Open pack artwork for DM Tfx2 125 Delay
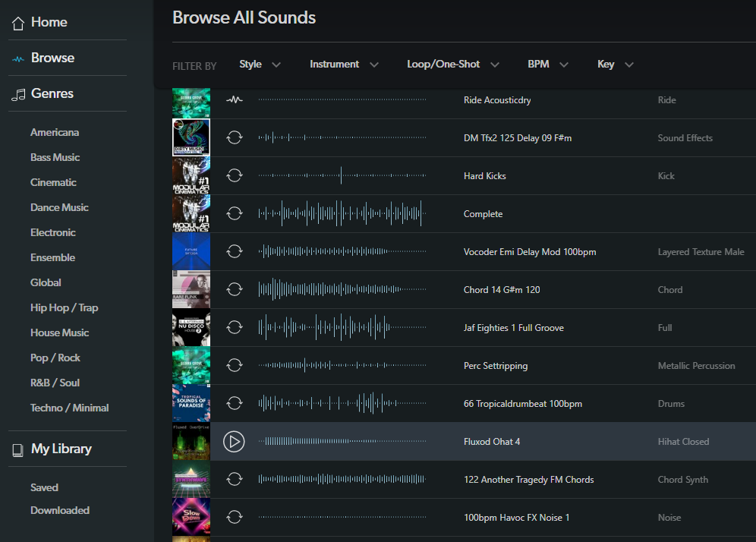The image size is (756, 542). click(x=191, y=137)
